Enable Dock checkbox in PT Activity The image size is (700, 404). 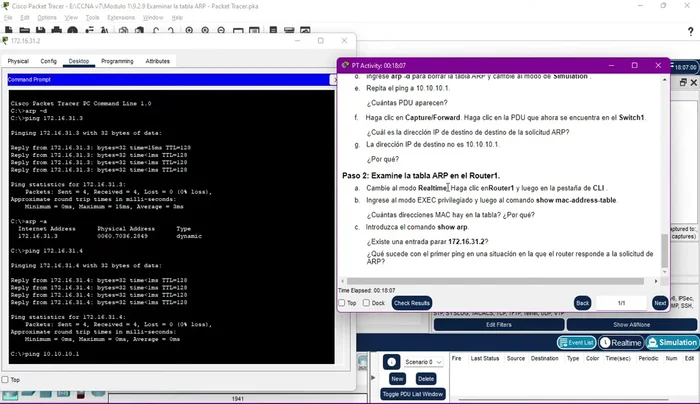point(367,303)
